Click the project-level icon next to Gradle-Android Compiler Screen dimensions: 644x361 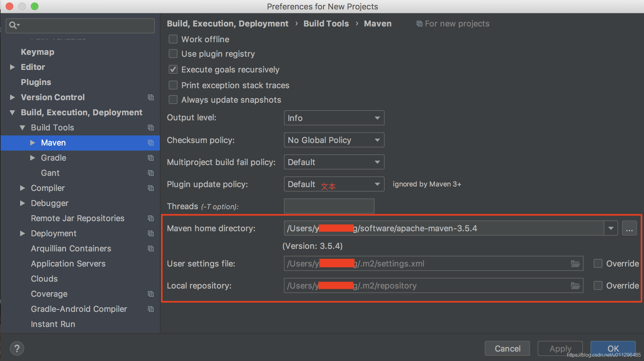(151, 309)
